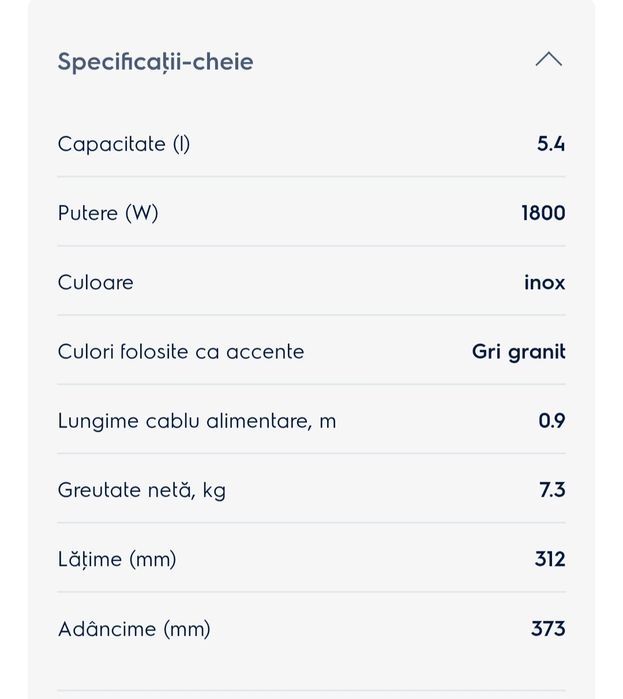623x699 pixels.
Task: Select Lungime cablu alimentare label
Action: (197, 421)
